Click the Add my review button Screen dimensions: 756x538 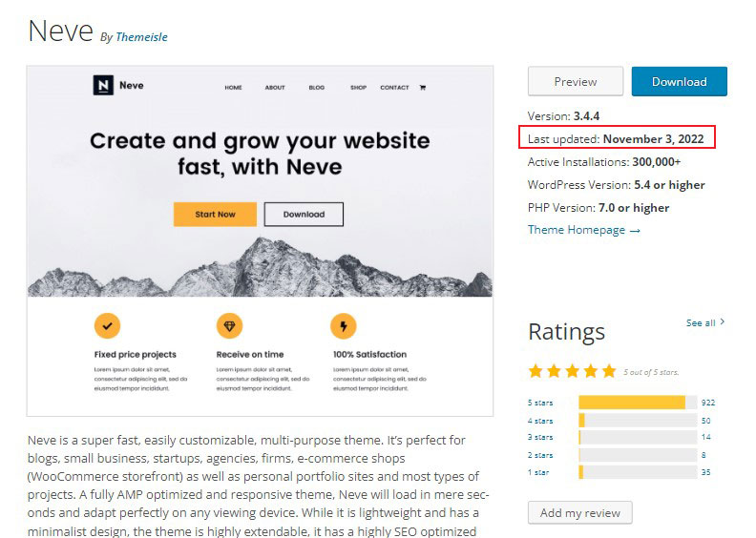(x=580, y=512)
